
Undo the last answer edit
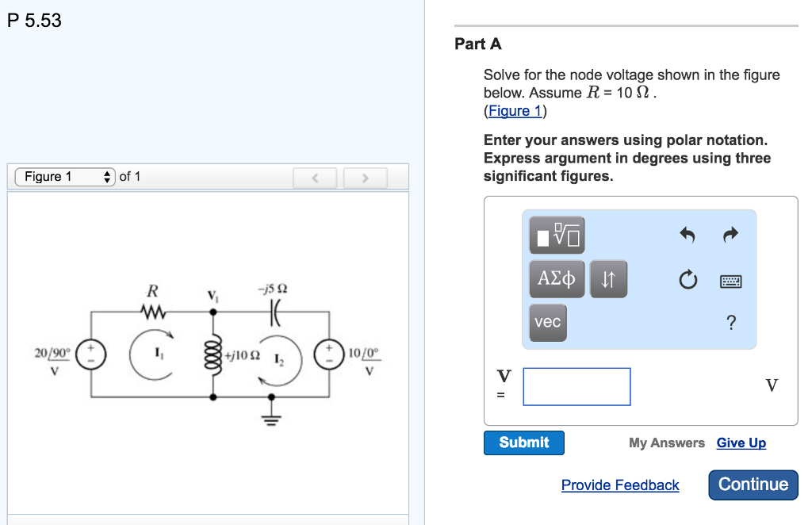pos(688,234)
